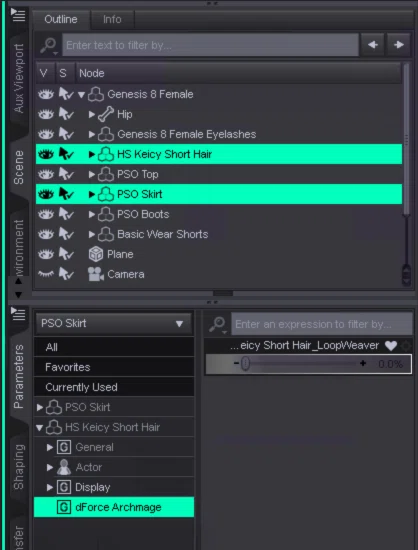Show Favorites parameters category
Viewport: 418px width, 550px height.
(x=114, y=367)
